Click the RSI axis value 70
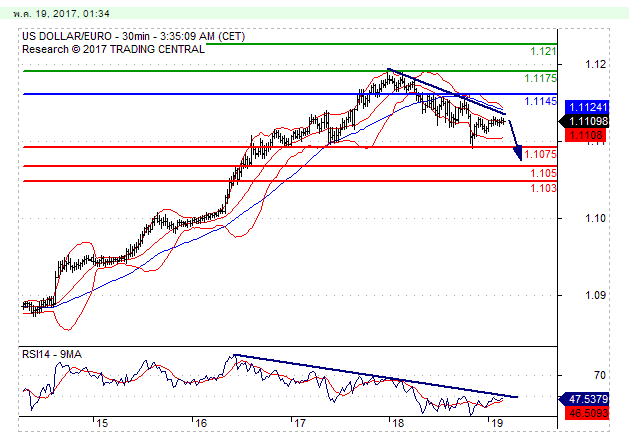Image resolution: width=629 pixels, height=439 pixels. tap(600, 375)
